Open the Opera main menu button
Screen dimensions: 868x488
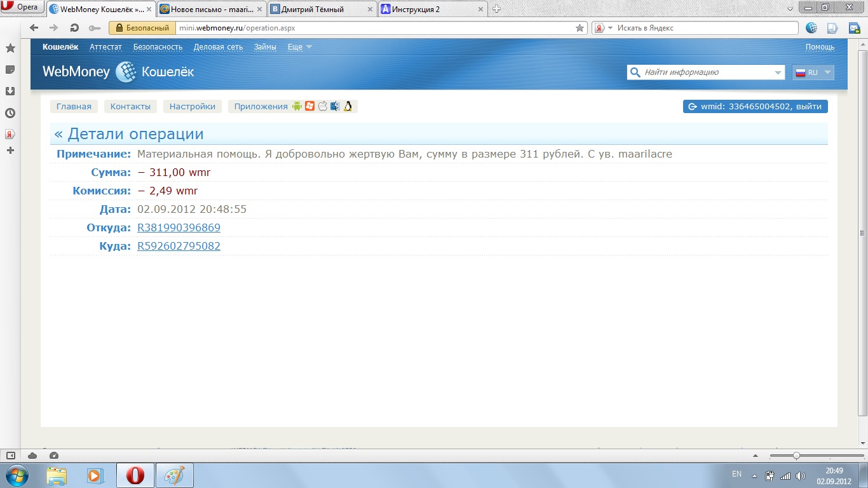pos(22,8)
